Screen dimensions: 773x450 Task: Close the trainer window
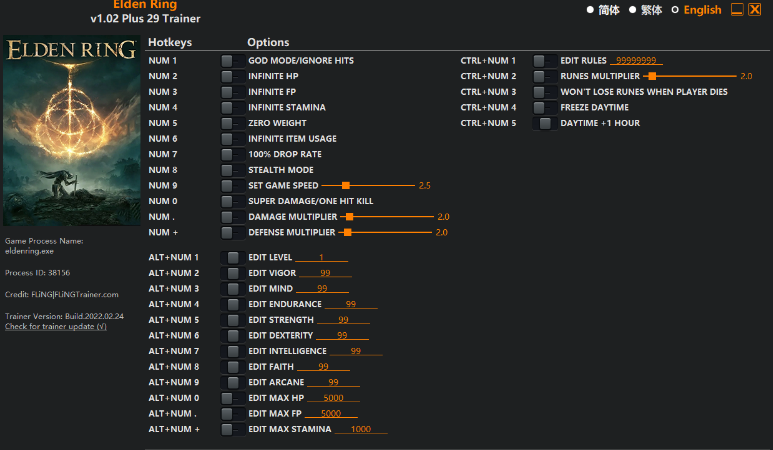tap(755, 9)
